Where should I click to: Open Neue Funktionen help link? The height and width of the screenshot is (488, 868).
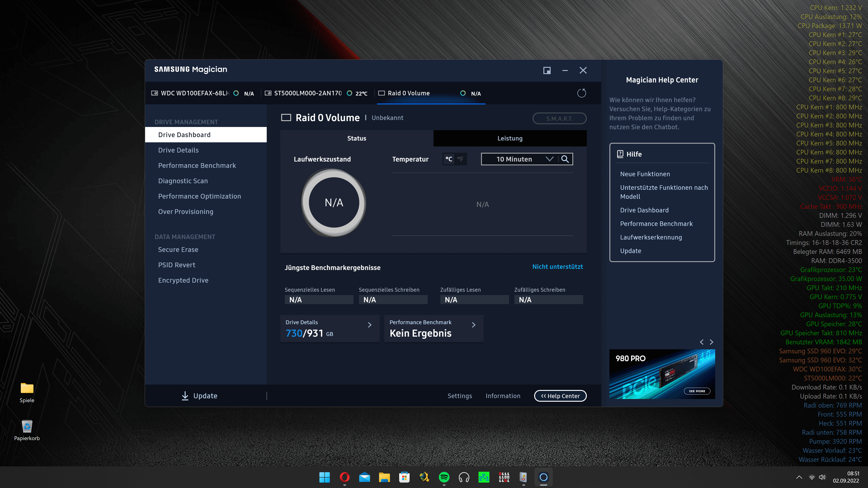(645, 174)
